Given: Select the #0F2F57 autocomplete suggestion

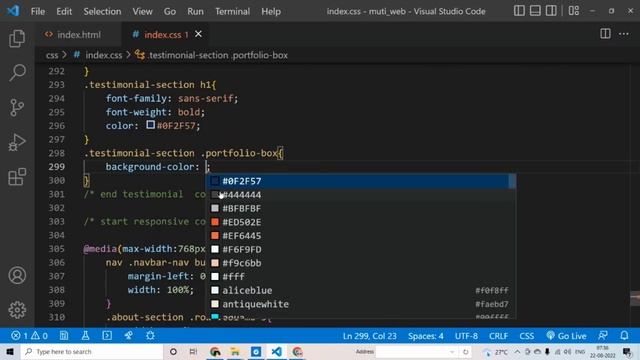Looking at the screenshot, I should tap(360, 181).
